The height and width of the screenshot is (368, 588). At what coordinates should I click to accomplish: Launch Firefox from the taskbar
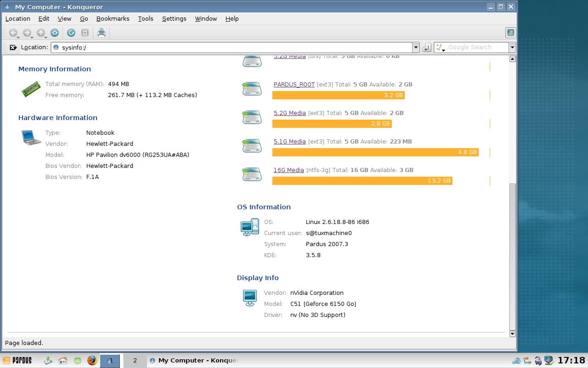click(x=92, y=361)
